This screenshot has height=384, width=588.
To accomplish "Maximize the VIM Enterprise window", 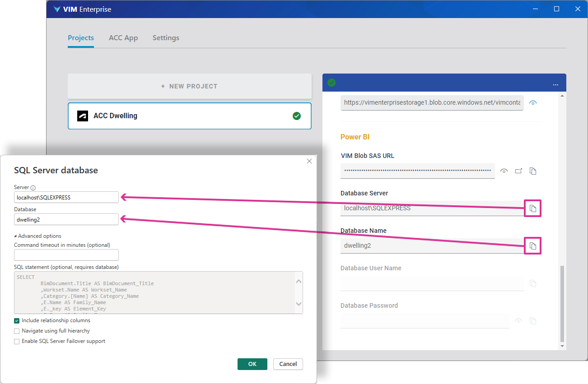I will (x=557, y=9).
